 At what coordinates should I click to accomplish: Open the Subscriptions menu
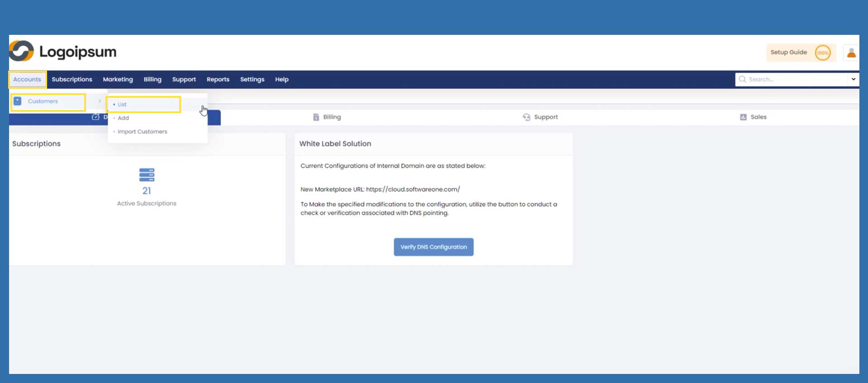pyautogui.click(x=72, y=79)
